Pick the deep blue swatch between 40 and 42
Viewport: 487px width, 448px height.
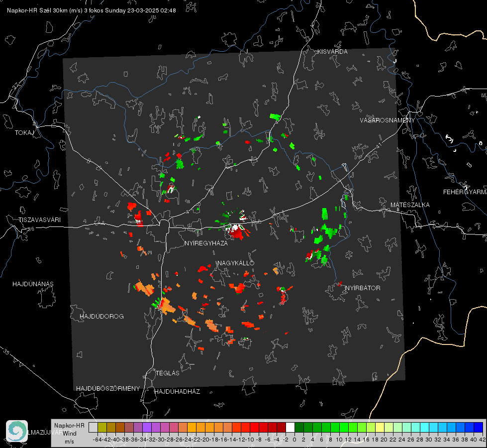[478, 427]
